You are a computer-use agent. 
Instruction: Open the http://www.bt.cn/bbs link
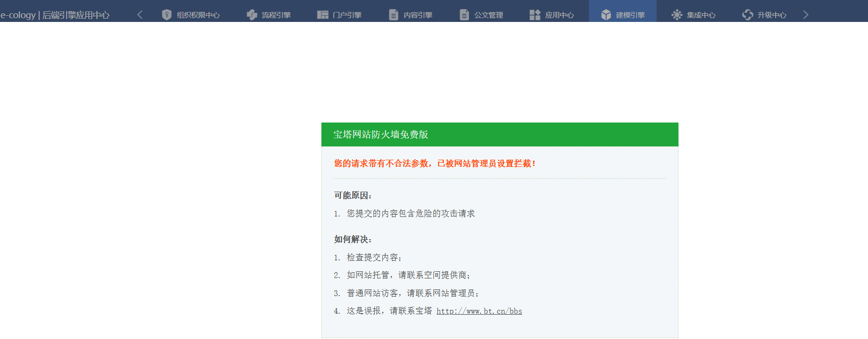pos(479,311)
